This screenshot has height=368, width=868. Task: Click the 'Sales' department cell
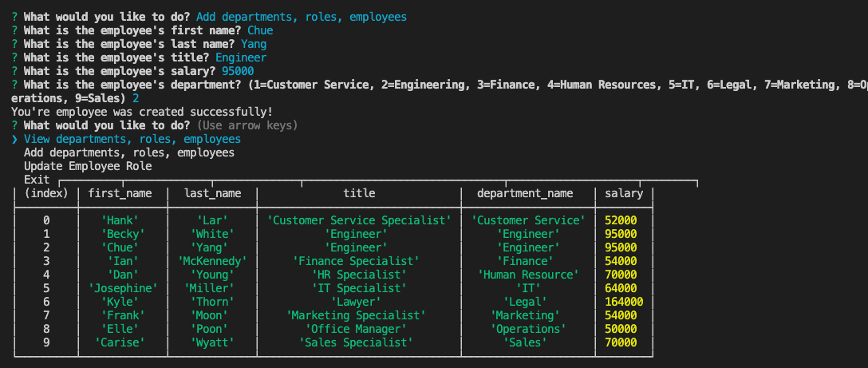[525, 342]
